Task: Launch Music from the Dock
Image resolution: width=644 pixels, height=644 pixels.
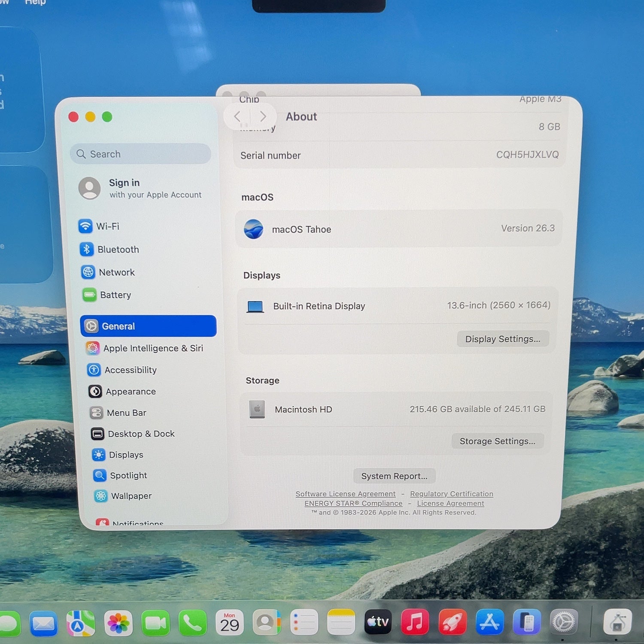Action: [415, 622]
